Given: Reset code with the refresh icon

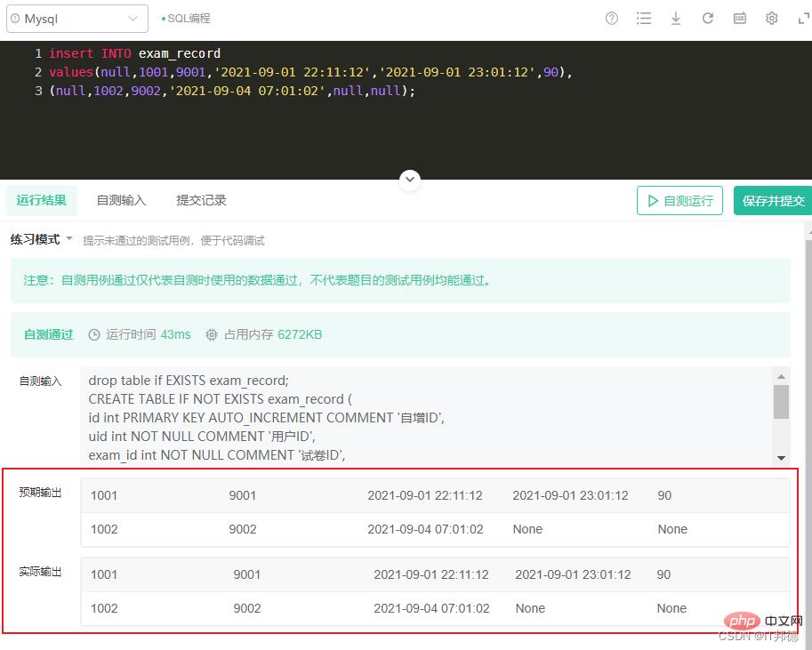Looking at the screenshot, I should pos(708,19).
